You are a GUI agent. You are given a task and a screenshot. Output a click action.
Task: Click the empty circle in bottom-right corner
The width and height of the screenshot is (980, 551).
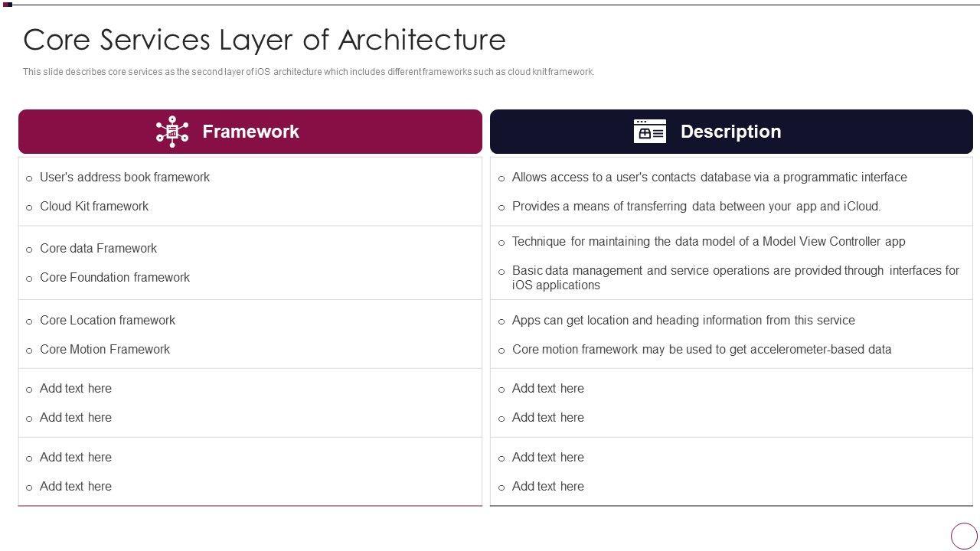coord(964,536)
